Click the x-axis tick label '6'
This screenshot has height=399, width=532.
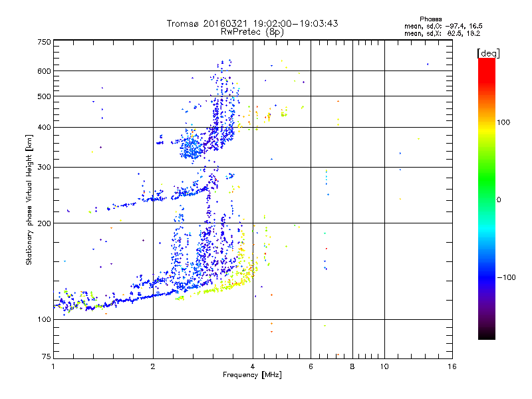coord(311,366)
